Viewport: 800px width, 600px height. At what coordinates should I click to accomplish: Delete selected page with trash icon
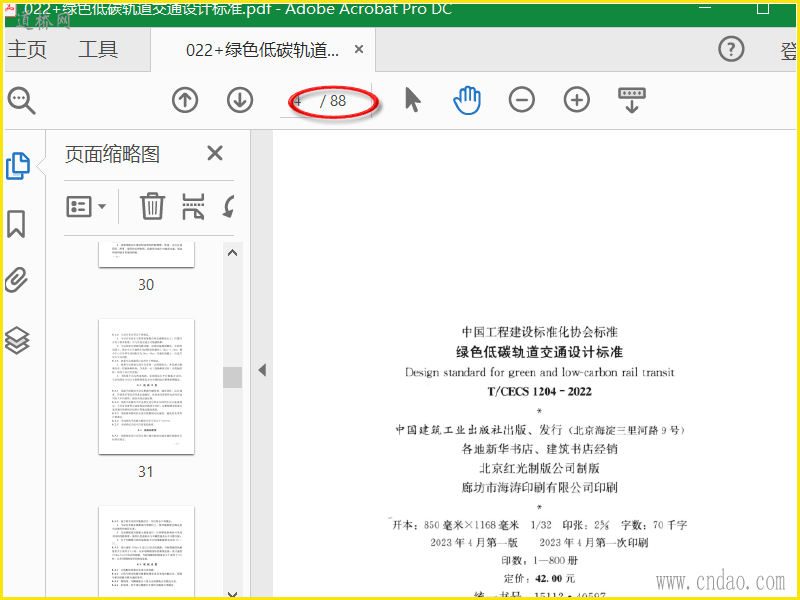point(152,206)
